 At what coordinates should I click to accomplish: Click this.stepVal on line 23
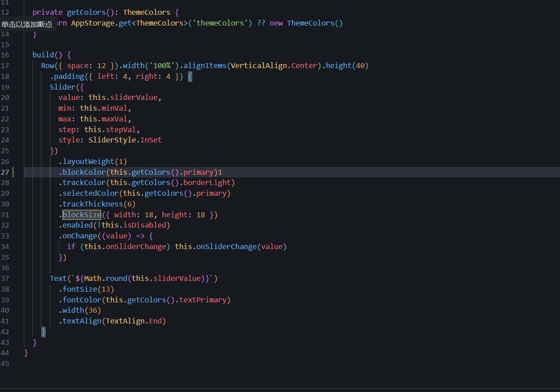(x=110, y=129)
